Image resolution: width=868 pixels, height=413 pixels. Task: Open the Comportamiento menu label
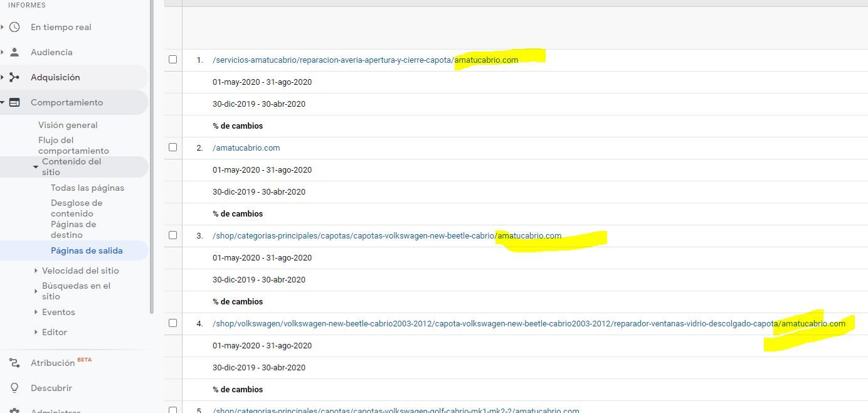coord(66,102)
